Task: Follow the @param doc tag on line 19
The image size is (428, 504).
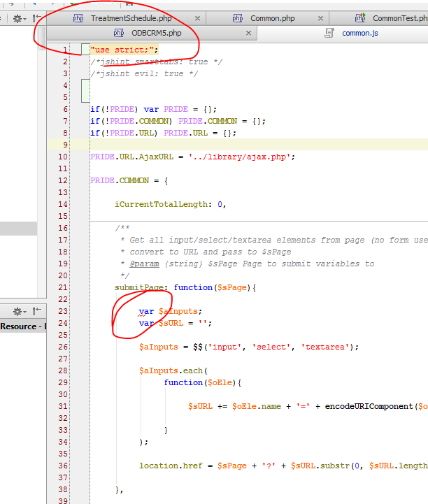Action: pos(144,264)
